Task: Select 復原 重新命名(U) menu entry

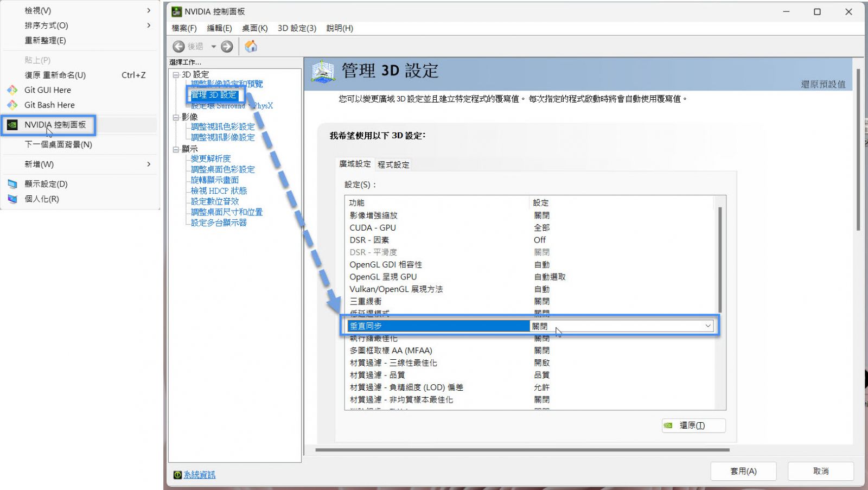Action: tap(80, 75)
